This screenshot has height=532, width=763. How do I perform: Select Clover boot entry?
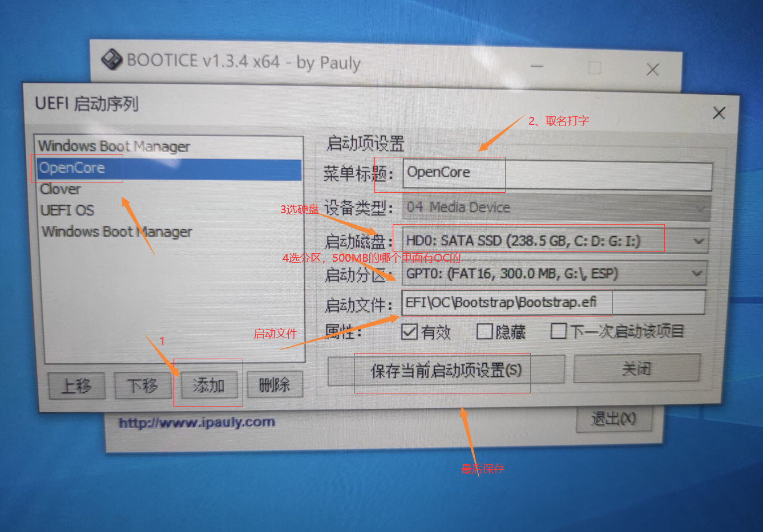[60, 189]
